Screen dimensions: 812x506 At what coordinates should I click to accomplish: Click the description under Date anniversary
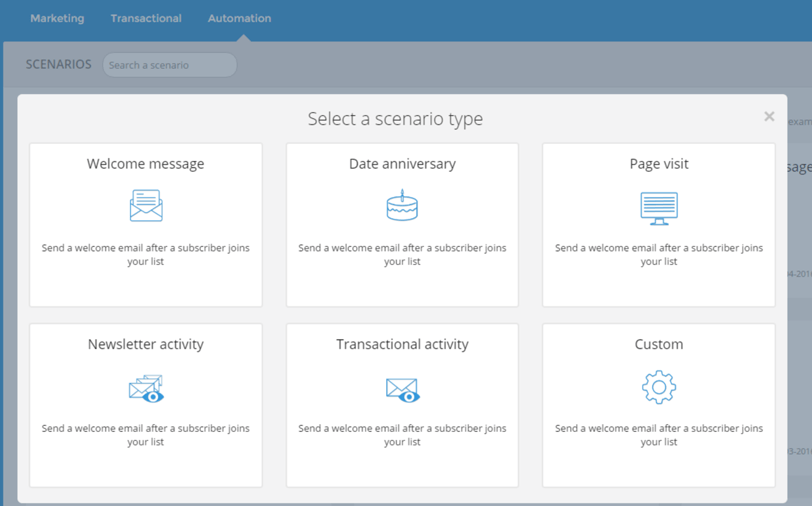(x=402, y=254)
